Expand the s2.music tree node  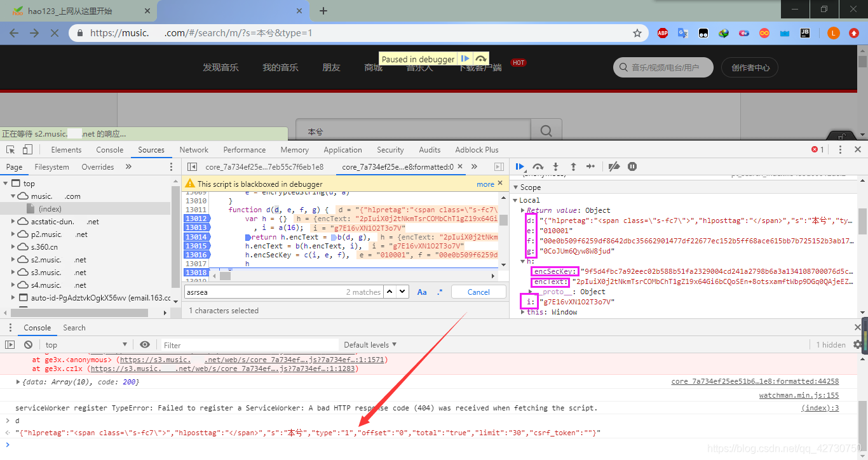click(x=13, y=260)
